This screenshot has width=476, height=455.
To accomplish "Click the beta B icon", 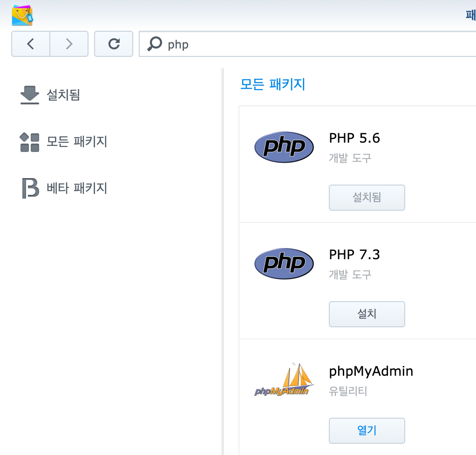I will [x=30, y=188].
